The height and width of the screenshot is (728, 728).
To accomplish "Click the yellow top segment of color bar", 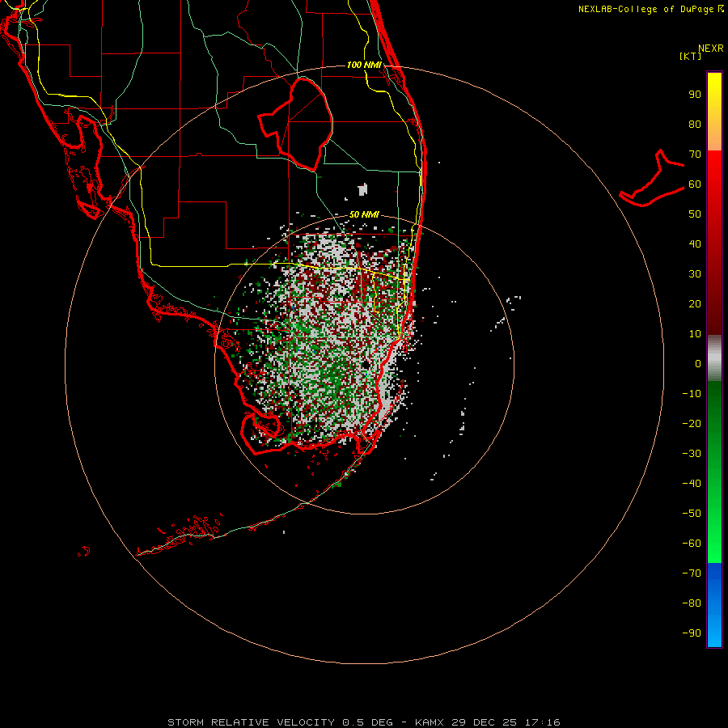I will pos(714,112).
